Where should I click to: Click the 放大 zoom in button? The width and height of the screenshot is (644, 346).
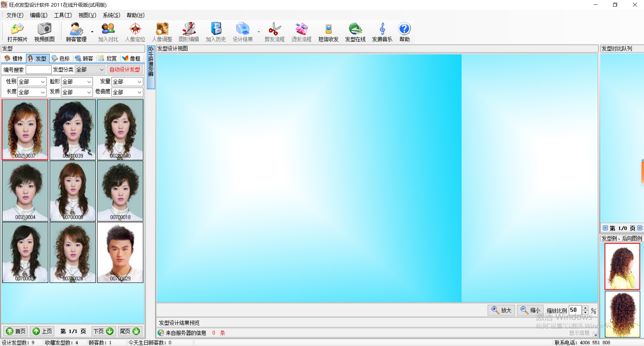pyautogui.click(x=501, y=310)
